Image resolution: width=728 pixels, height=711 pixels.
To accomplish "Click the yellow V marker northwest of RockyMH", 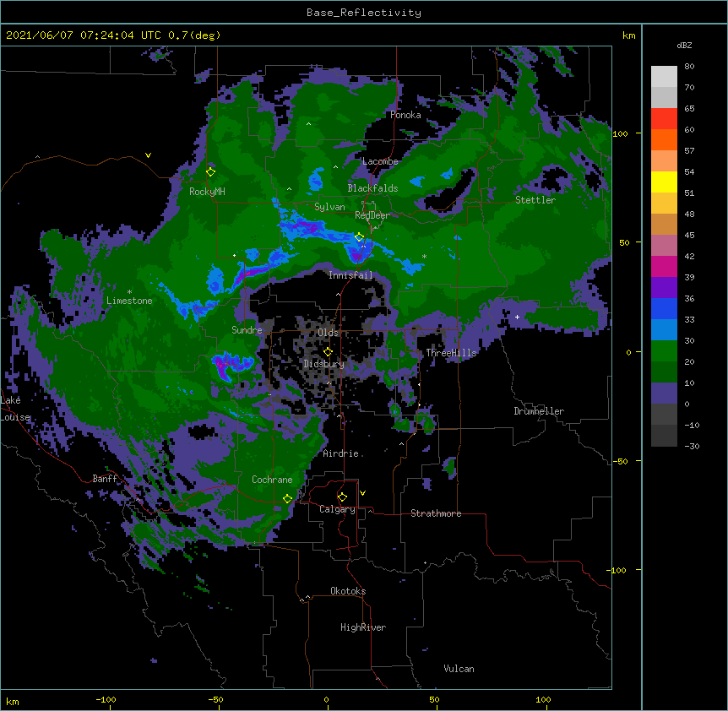I will click(148, 155).
